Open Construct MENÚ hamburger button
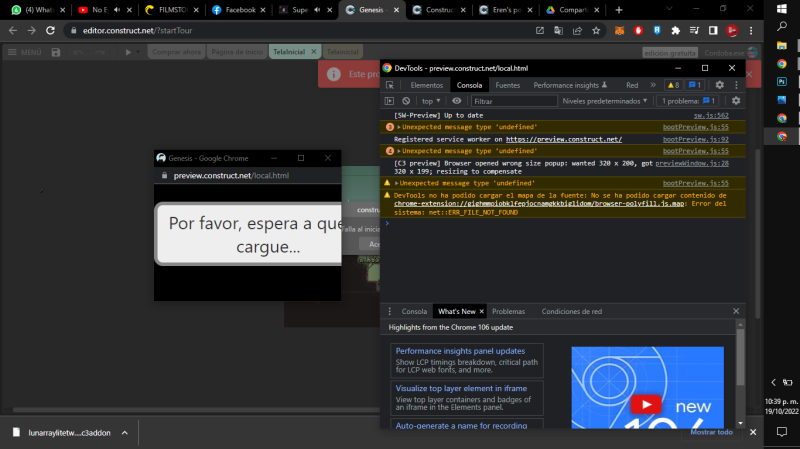Screen dimensions: 800x449 pyautogui.click(x=24, y=52)
